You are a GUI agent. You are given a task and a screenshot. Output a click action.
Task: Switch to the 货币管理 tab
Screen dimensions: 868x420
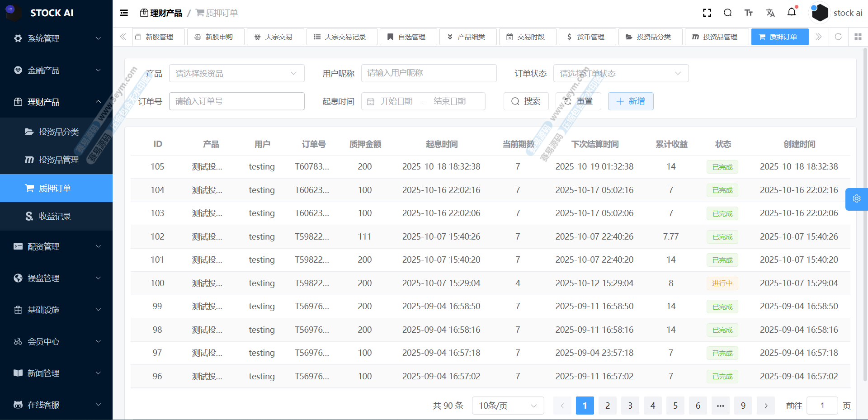coord(587,37)
